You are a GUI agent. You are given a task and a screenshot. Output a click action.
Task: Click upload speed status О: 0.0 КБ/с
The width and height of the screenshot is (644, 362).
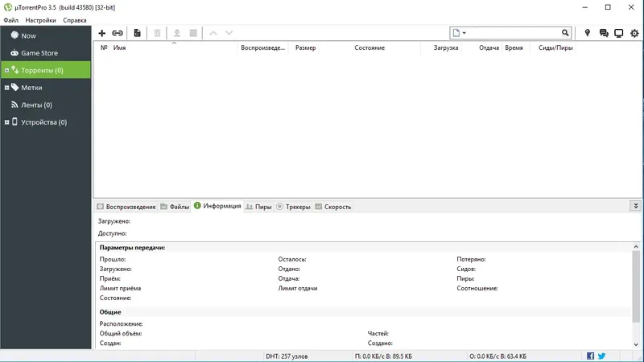497,356
